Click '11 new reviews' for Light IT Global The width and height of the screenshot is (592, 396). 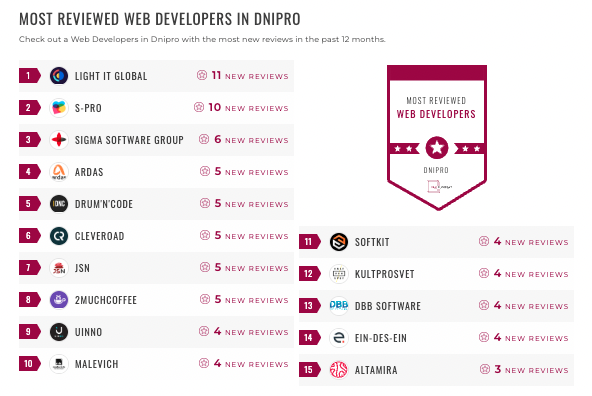pos(250,76)
